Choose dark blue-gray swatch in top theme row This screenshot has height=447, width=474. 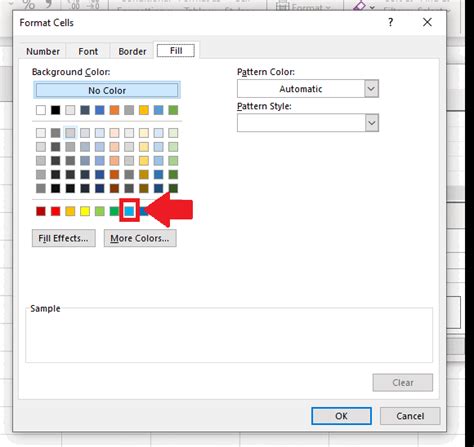click(x=85, y=110)
